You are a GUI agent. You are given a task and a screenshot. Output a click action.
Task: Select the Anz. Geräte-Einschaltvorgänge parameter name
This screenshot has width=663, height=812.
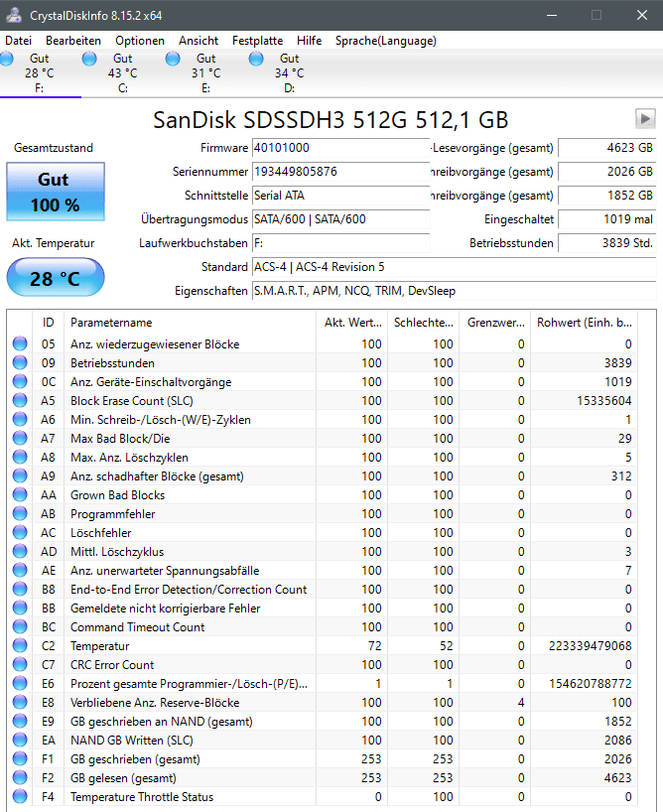151,382
